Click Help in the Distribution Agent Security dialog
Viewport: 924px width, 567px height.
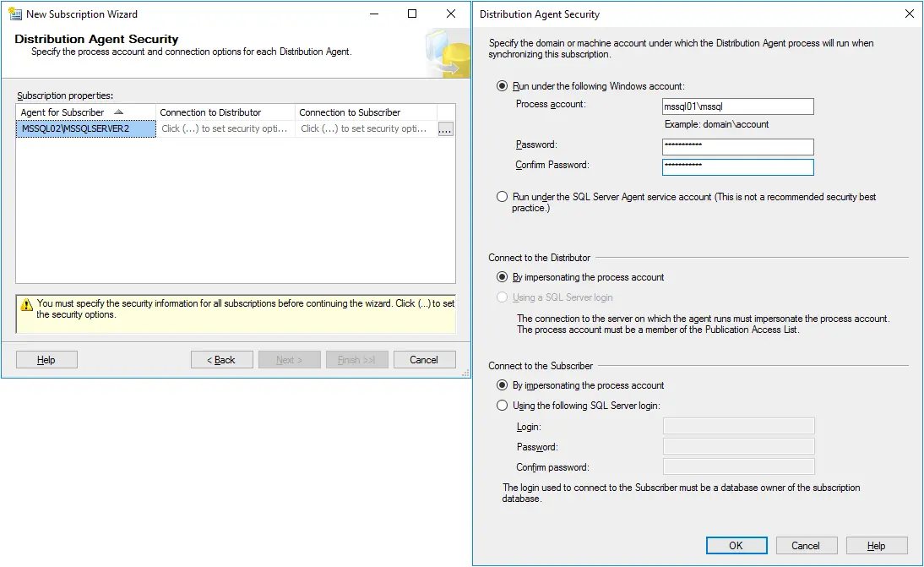point(877,545)
